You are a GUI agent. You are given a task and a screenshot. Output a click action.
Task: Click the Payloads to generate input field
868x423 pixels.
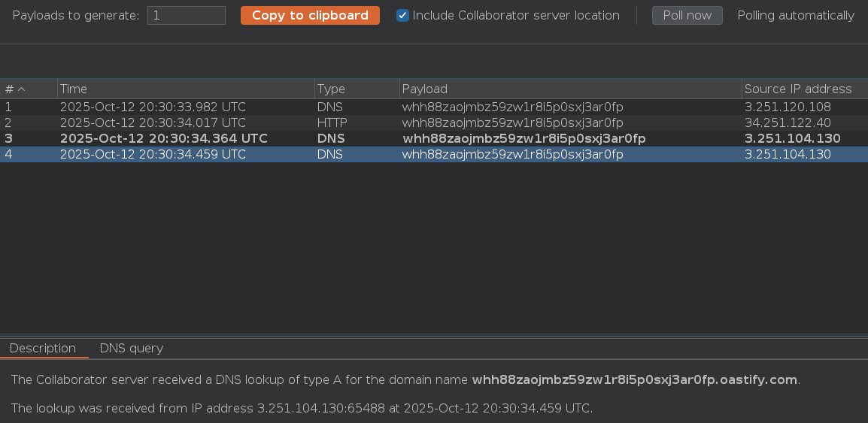[x=186, y=16]
